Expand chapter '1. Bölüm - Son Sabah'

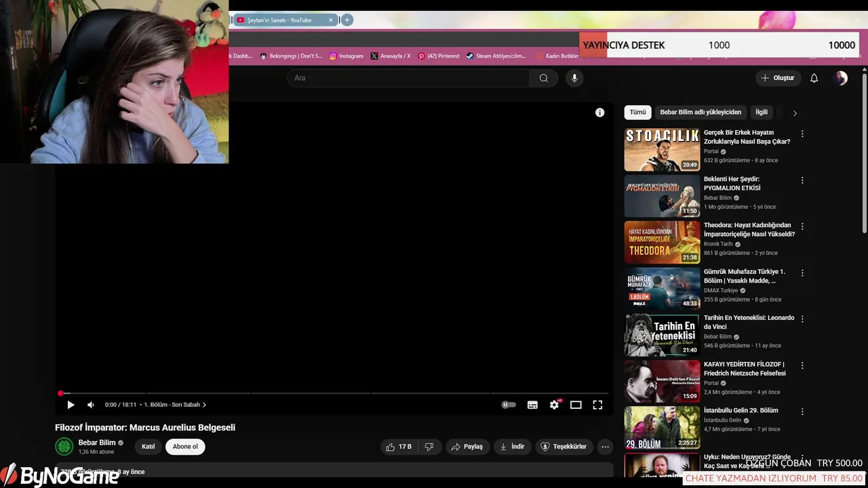pyautogui.click(x=175, y=405)
